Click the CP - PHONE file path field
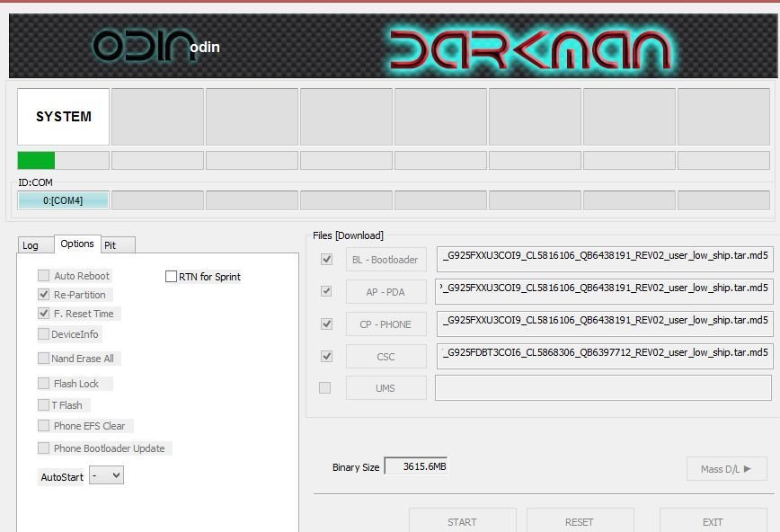The height and width of the screenshot is (532, 780). pos(605,324)
